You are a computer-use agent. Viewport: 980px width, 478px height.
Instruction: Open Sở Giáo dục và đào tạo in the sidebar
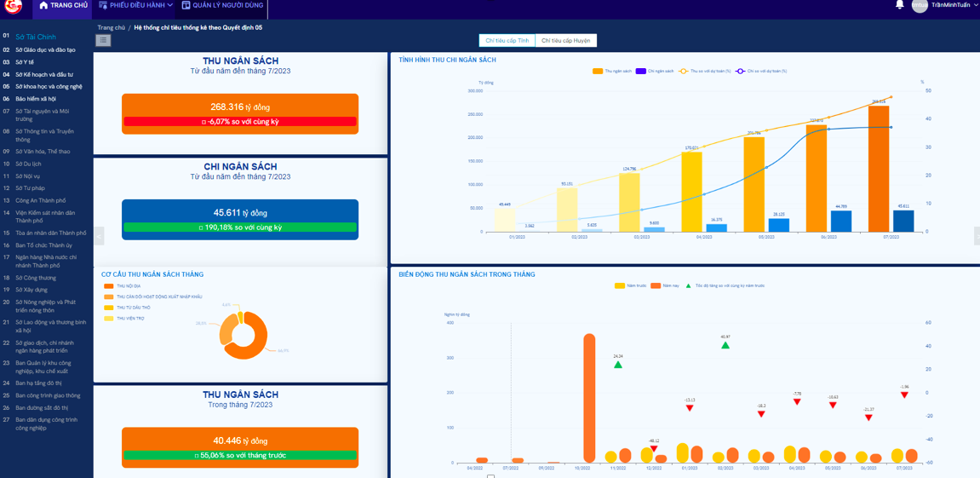coord(45,50)
